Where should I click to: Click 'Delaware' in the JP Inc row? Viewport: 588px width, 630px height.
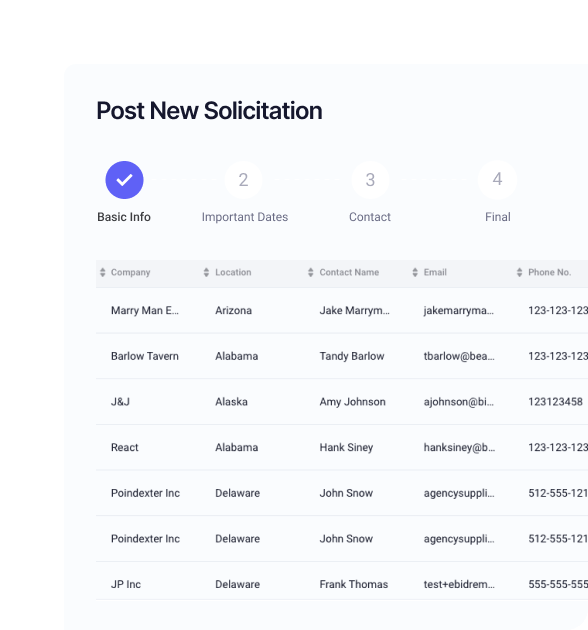tap(238, 584)
